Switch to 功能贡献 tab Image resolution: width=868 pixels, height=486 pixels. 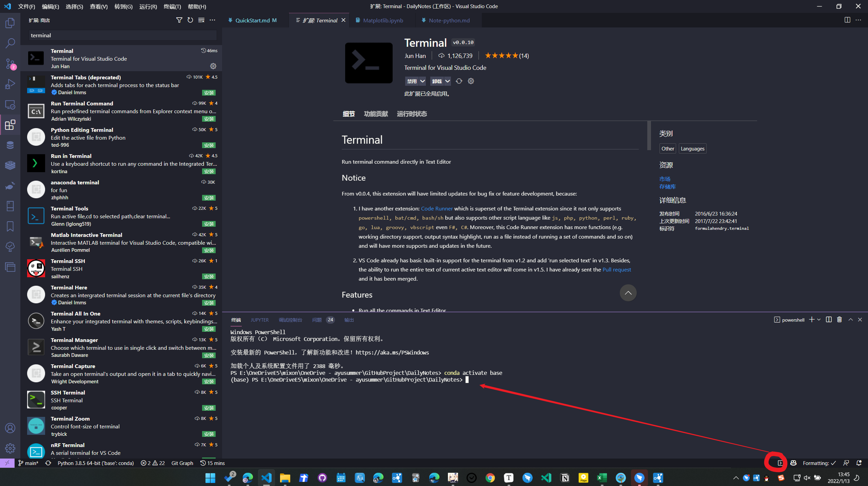376,114
